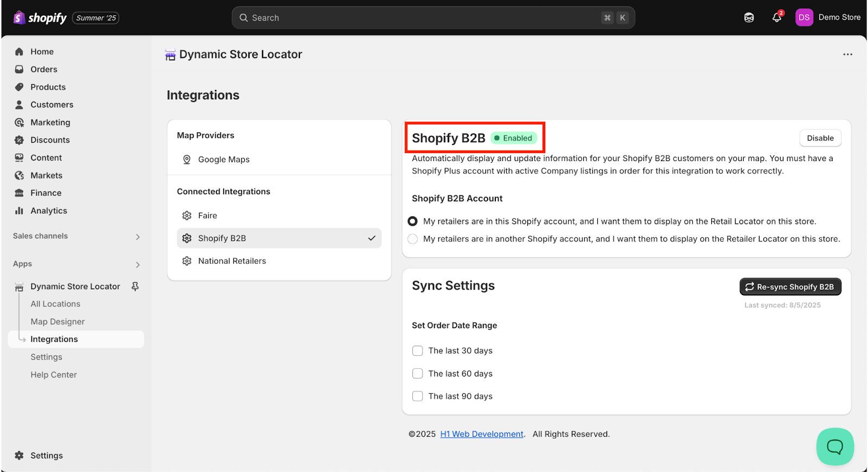Screen dimensions: 868x472
Task: Open the chat support bubble
Action: pos(835,447)
